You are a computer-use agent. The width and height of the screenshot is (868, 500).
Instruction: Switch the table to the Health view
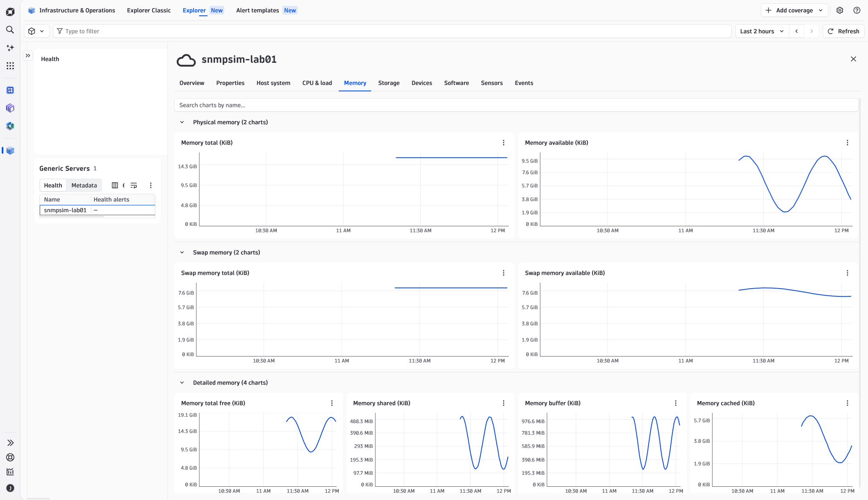click(x=53, y=185)
